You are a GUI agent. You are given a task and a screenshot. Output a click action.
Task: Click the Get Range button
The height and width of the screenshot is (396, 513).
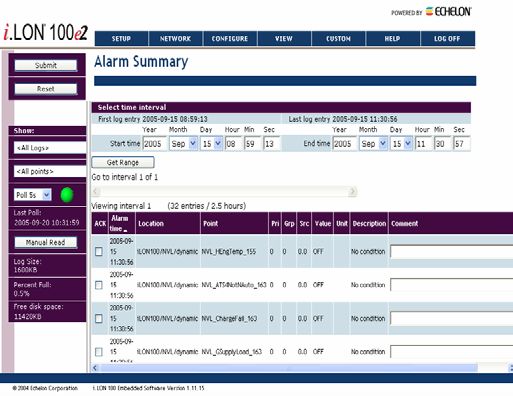click(x=123, y=162)
